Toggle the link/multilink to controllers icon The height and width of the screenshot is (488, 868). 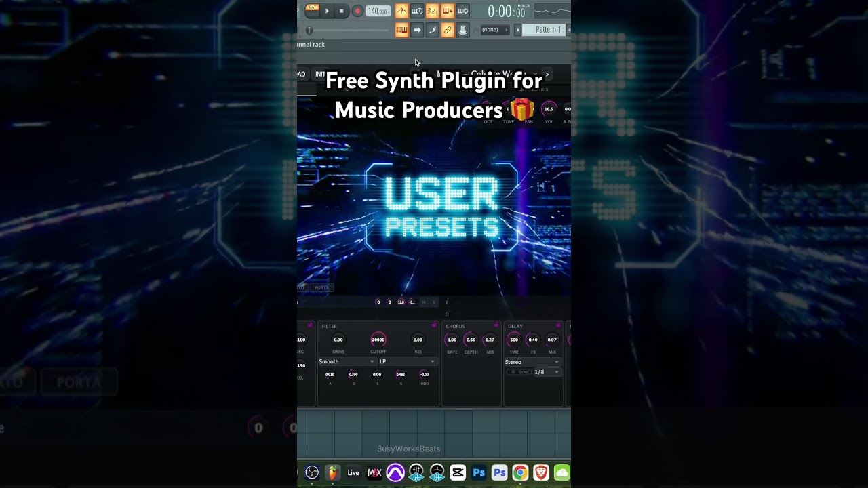click(448, 30)
